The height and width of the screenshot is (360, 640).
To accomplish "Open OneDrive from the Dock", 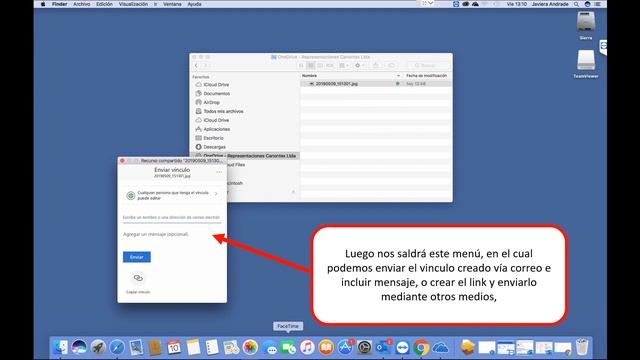I will coord(440,347).
